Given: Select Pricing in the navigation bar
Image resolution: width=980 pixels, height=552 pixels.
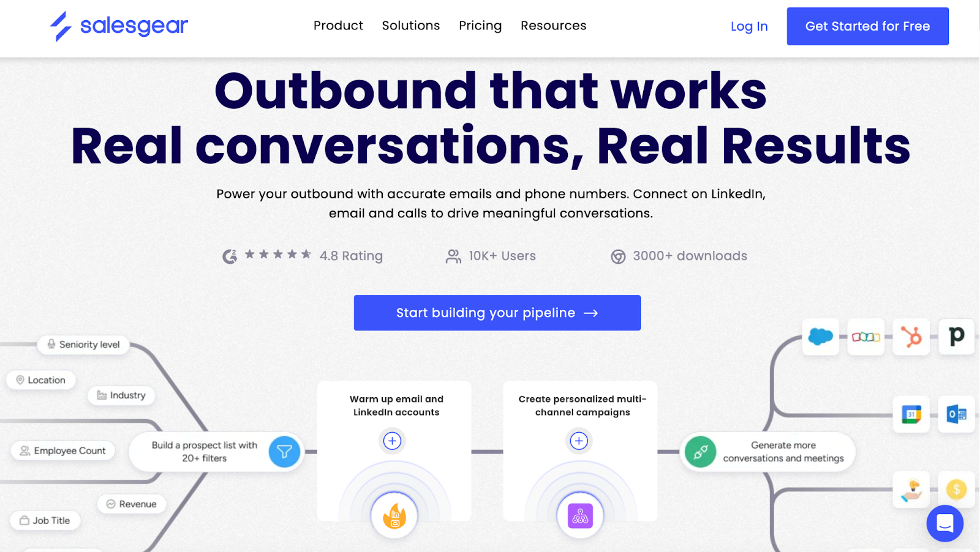Looking at the screenshot, I should 480,26.
